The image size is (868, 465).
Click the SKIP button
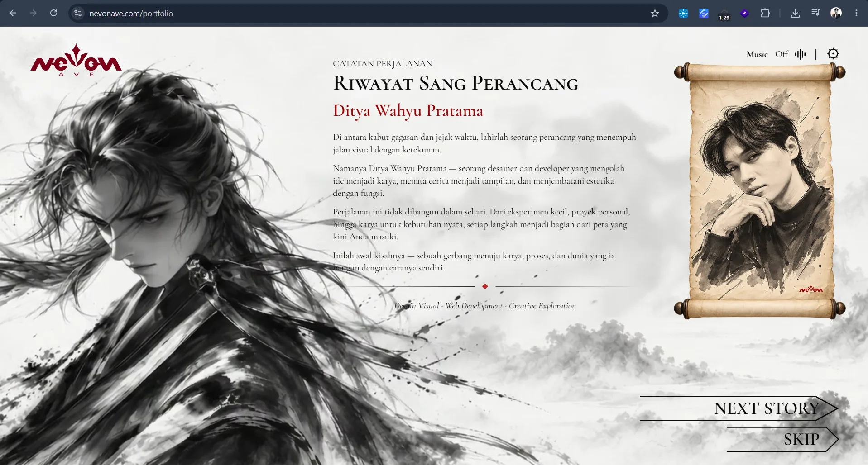pyautogui.click(x=782, y=439)
